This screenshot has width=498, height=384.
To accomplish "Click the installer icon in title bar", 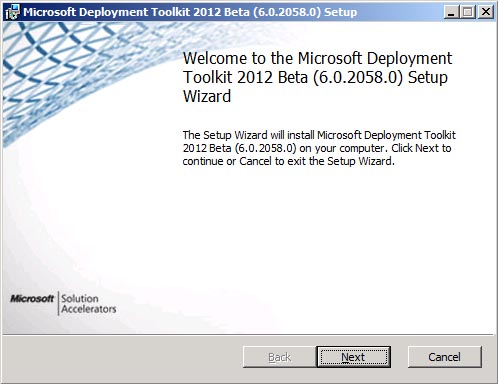I will 12,12.
